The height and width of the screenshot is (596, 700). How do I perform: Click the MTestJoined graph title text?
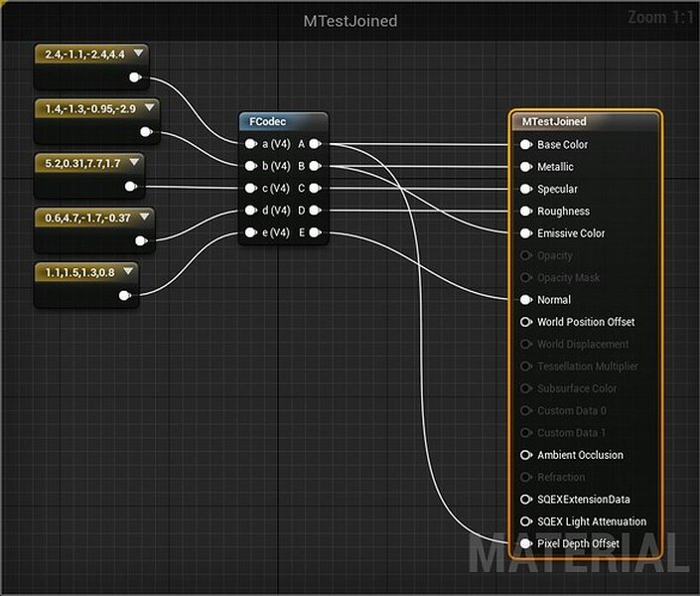[x=350, y=21]
